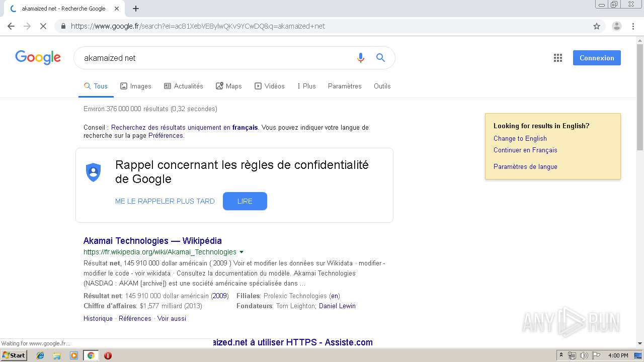Expand the Plus menu
644x362 pixels.
306,86
